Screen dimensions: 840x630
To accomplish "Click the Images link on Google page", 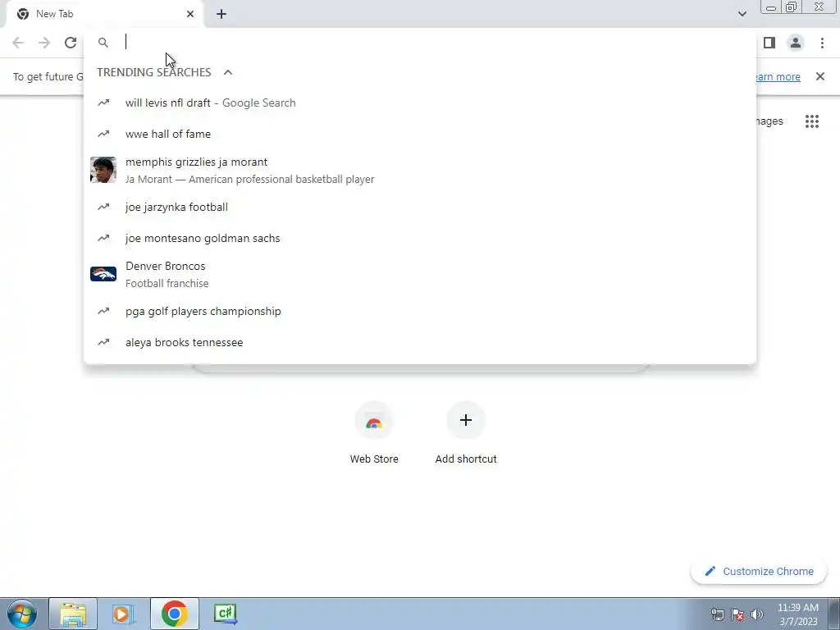I will 769,121.
